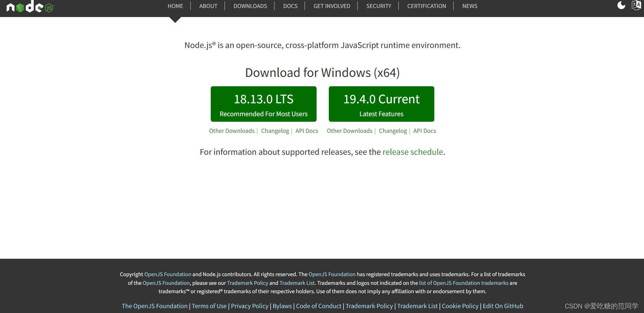Follow the release schedule link
The width and height of the screenshot is (644, 313).
pos(413,152)
